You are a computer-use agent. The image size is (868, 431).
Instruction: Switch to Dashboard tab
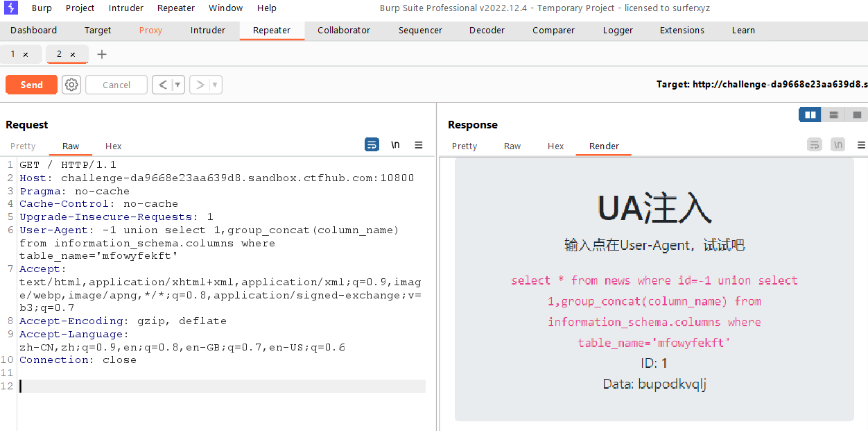point(34,31)
